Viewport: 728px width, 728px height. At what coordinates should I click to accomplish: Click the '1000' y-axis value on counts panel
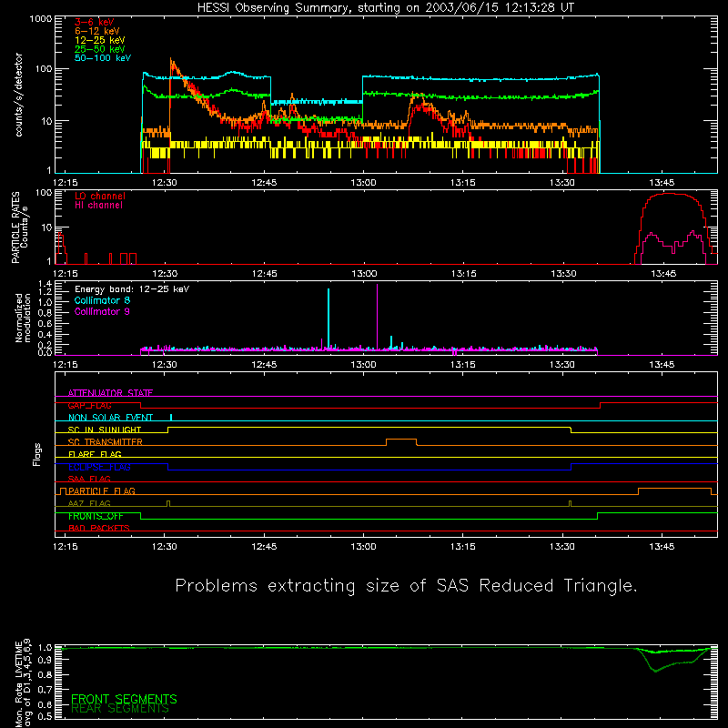pos(41,19)
